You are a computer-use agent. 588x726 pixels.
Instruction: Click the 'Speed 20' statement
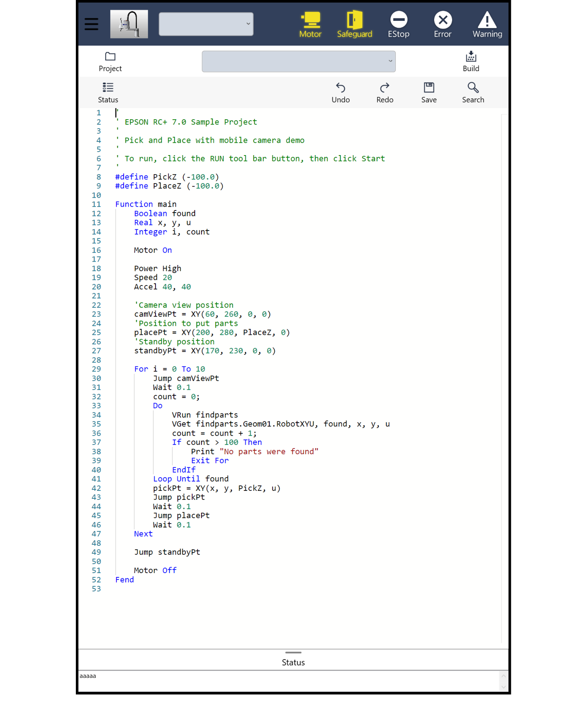click(153, 278)
